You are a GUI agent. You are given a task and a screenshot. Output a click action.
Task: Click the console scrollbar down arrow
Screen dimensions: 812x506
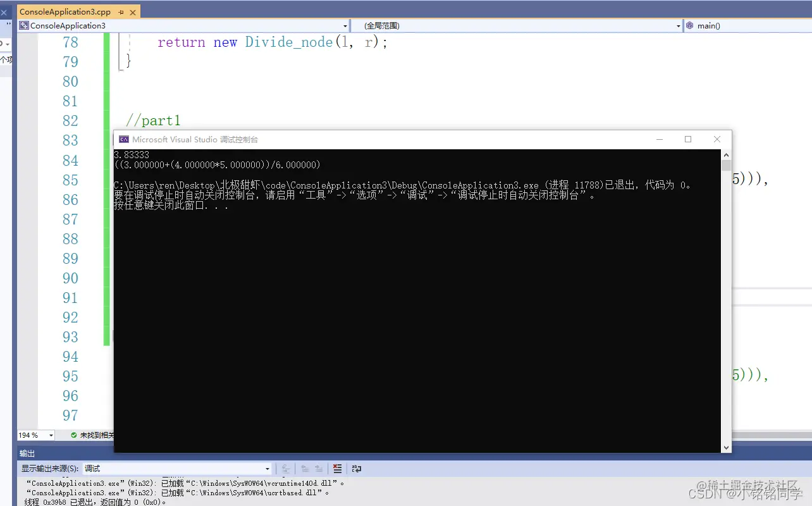tap(726, 447)
